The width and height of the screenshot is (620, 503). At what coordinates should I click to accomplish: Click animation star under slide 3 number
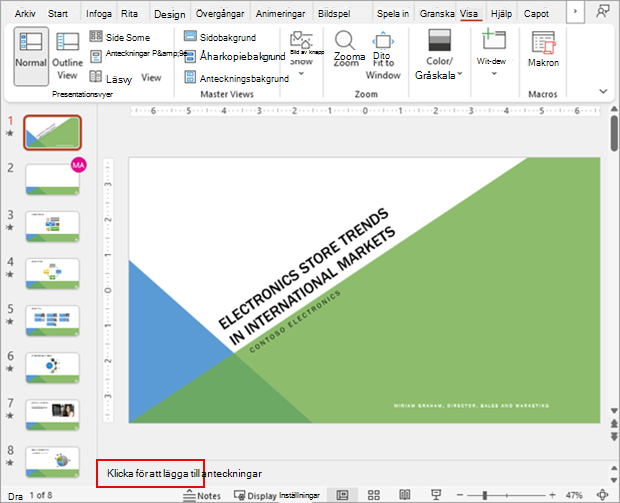coord(10,227)
